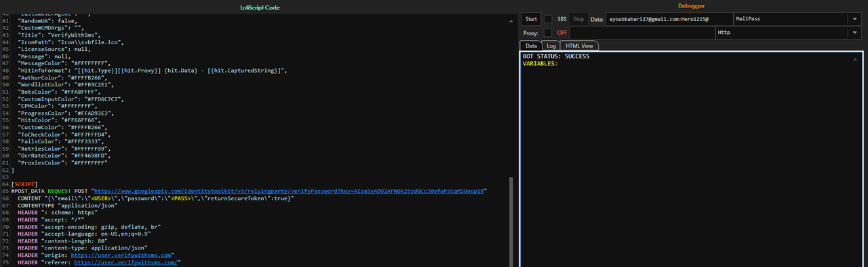The image size is (868, 267).
Task: Click the CONTENT line with <USER> and <PASS>
Action: [x=155, y=198]
